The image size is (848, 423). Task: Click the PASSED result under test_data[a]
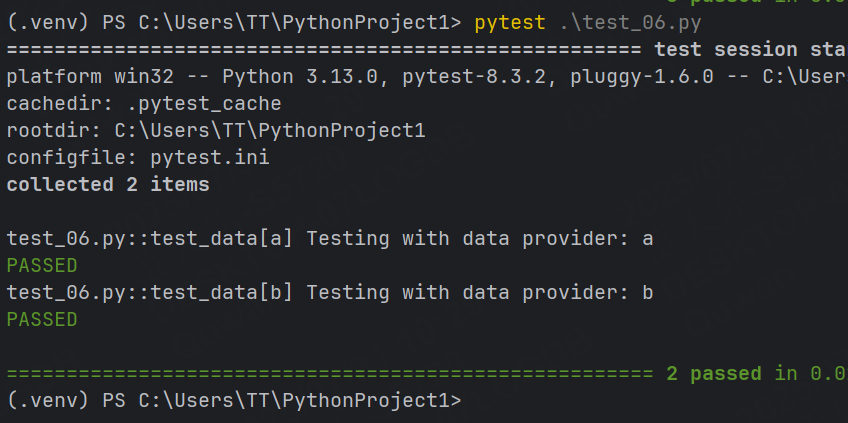pos(42,266)
